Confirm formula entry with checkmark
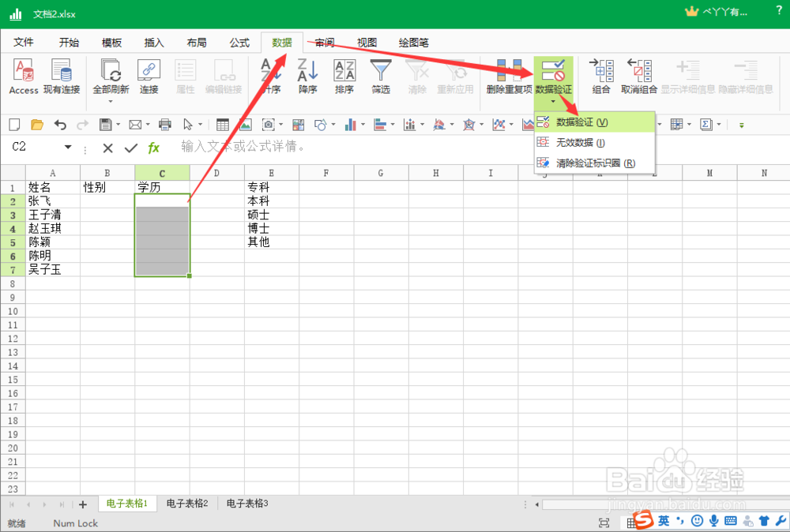The width and height of the screenshot is (790, 532). [131, 148]
